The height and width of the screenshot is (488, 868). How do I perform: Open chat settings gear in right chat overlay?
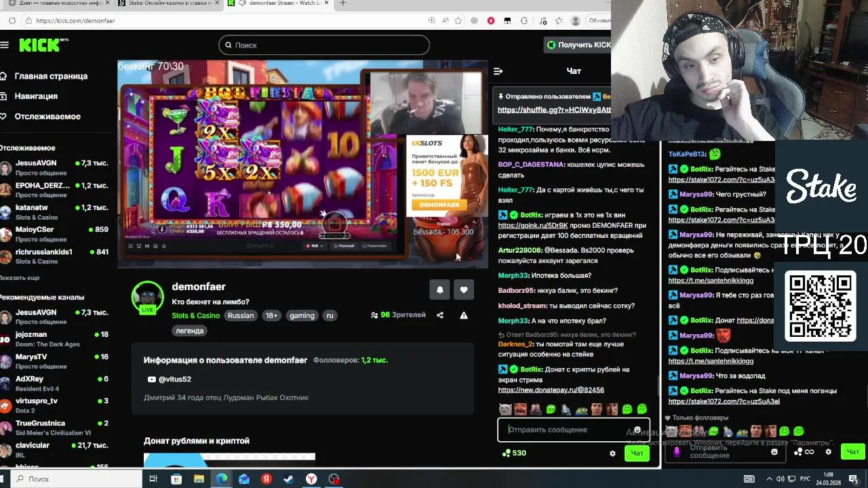[828, 451]
